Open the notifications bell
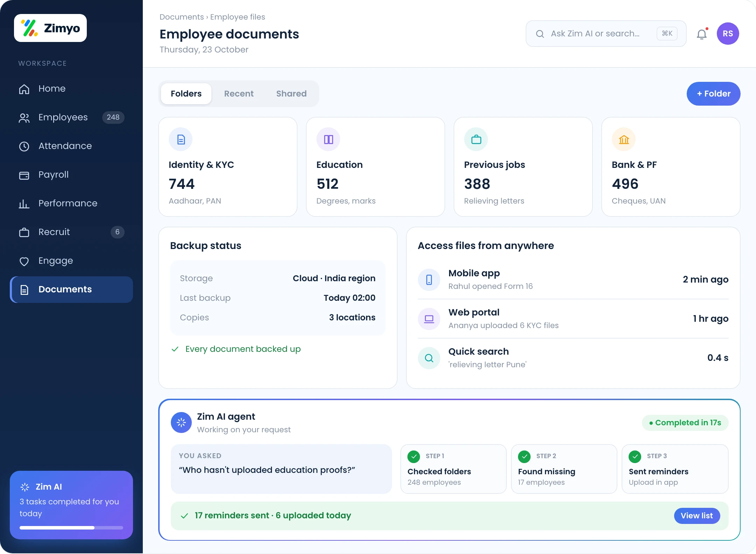The height and width of the screenshot is (554, 756). click(702, 34)
